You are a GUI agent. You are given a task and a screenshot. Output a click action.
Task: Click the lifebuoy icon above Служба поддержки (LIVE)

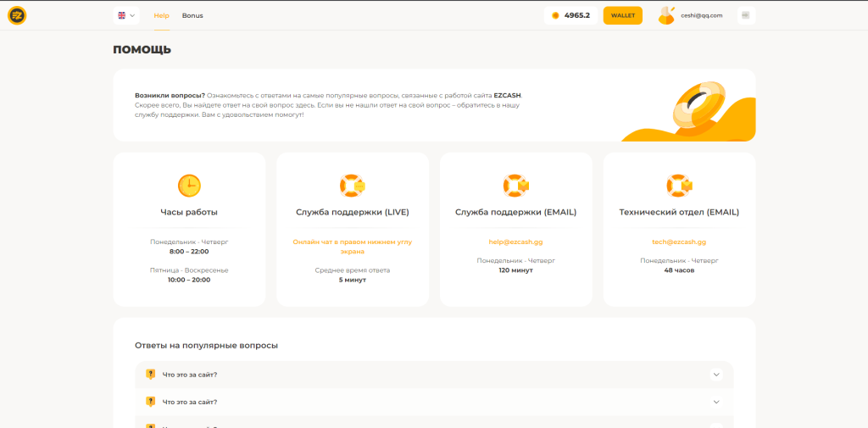352,185
